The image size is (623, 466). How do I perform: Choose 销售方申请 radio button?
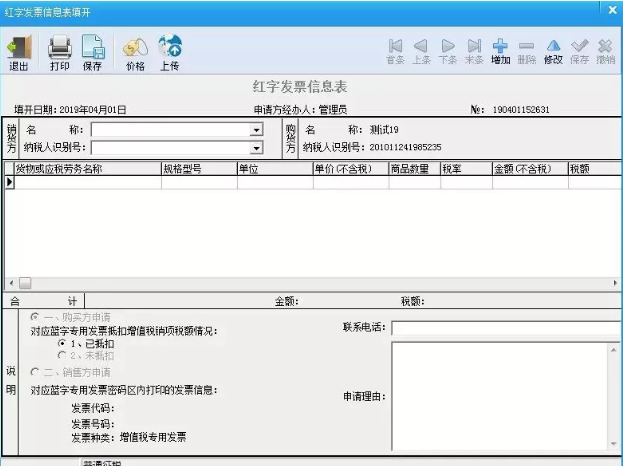tap(35, 372)
